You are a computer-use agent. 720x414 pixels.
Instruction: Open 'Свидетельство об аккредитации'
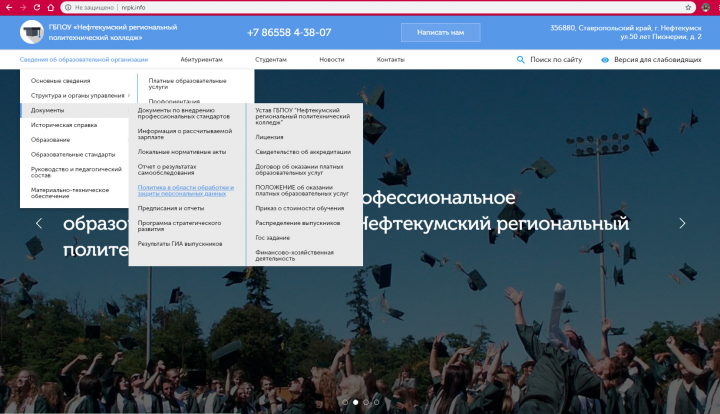coord(303,152)
